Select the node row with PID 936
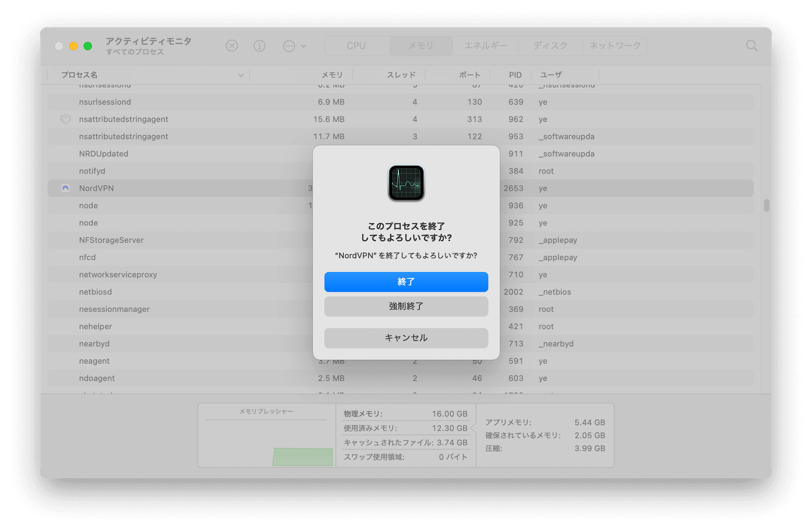This screenshot has height=531, width=812. click(401, 205)
